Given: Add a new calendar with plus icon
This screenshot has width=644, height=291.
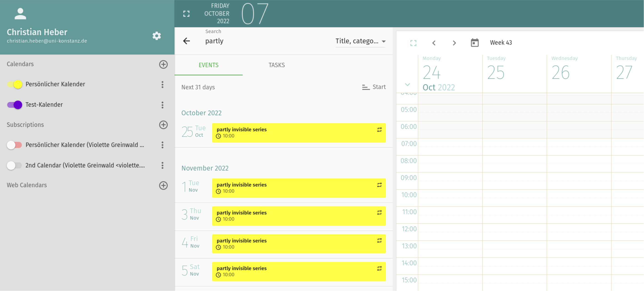Looking at the screenshot, I should pos(163,64).
